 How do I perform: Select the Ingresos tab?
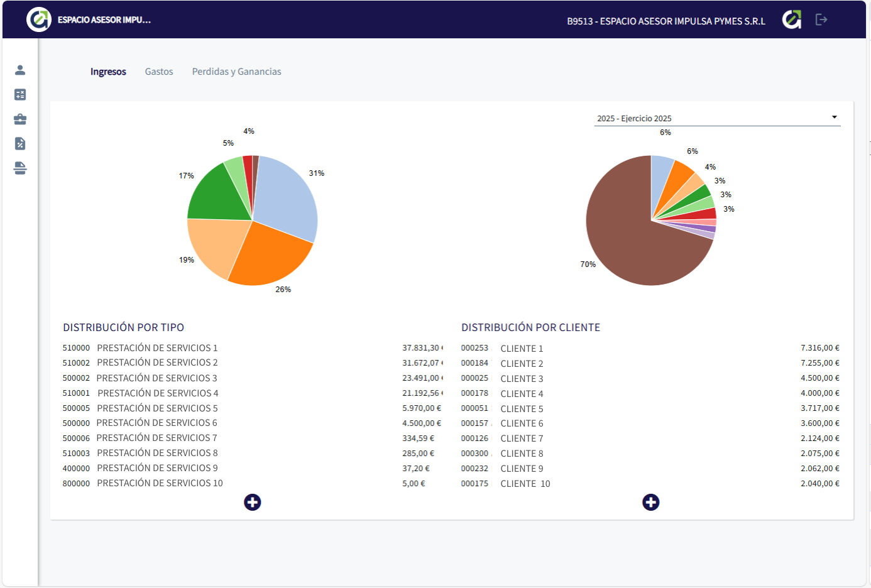pyautogui.click(x=108, y=72)
